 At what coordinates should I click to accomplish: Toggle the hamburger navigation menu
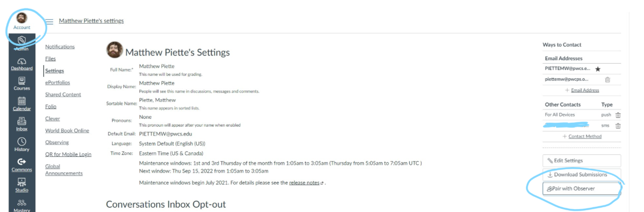tap(49, 21)
